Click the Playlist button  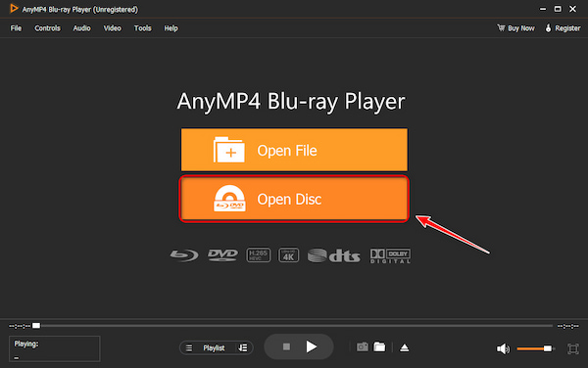click(214, 347)
